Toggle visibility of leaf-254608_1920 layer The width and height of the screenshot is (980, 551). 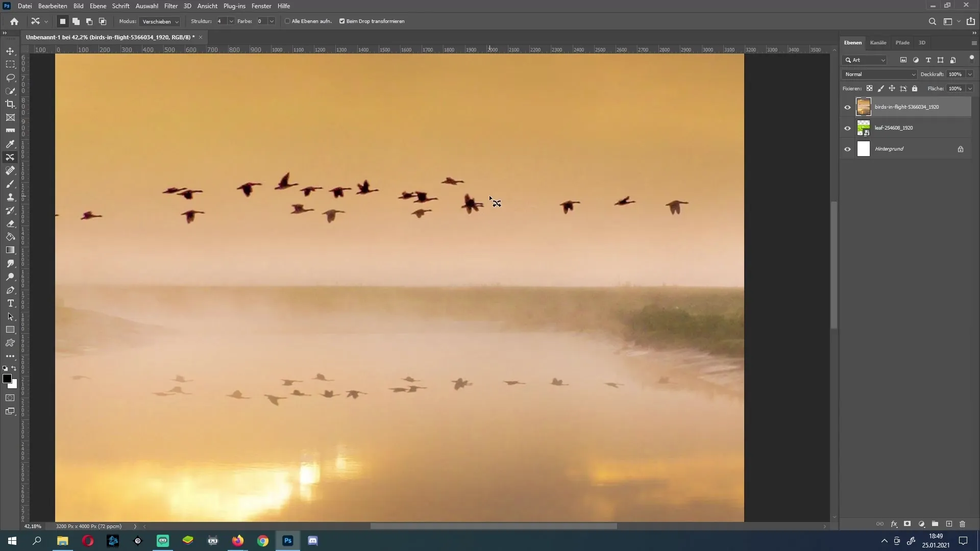click(x=847, y=128)
